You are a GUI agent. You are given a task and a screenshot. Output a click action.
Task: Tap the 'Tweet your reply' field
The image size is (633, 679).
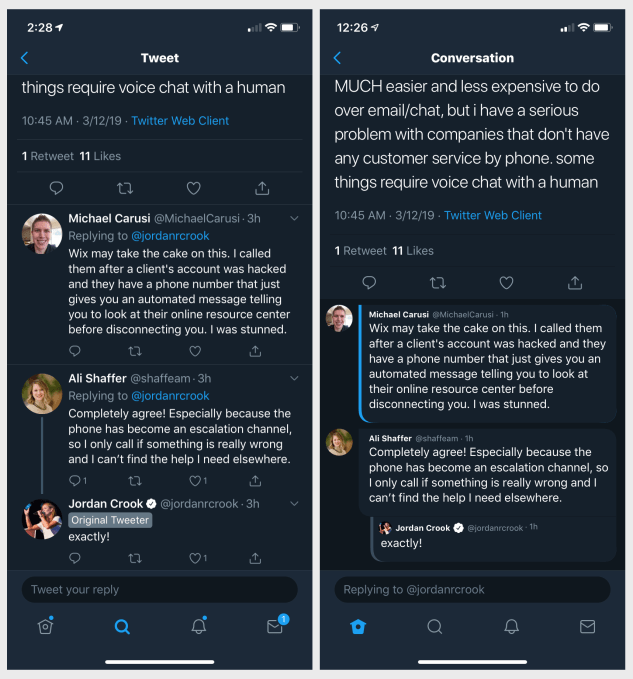click(160, 590)
